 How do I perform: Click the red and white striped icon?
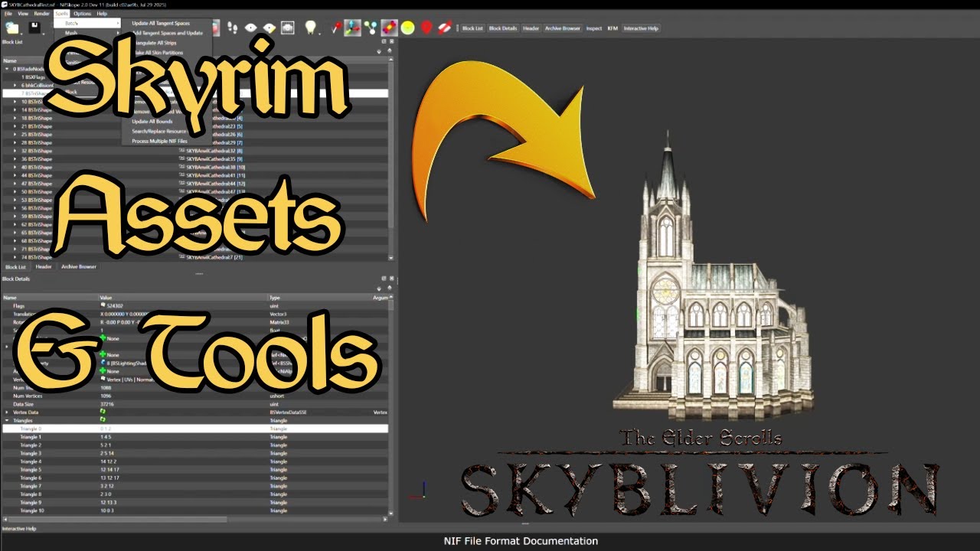(445, 28)
